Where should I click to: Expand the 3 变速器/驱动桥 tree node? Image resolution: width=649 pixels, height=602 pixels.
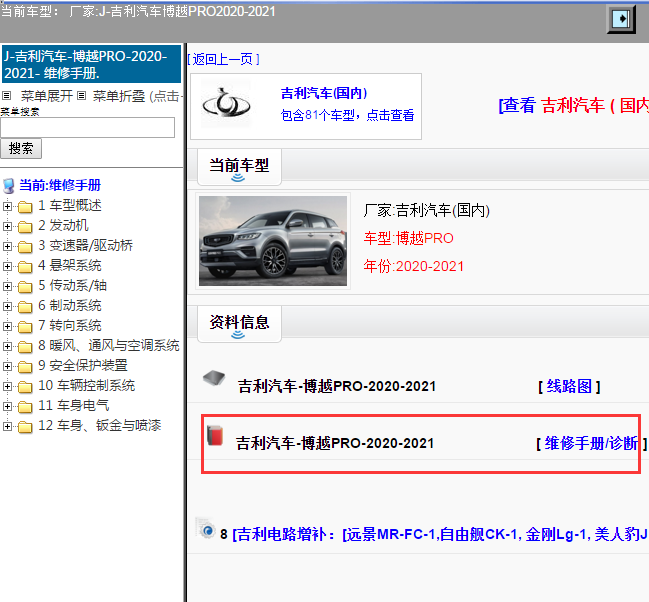[x=7, y=246]
